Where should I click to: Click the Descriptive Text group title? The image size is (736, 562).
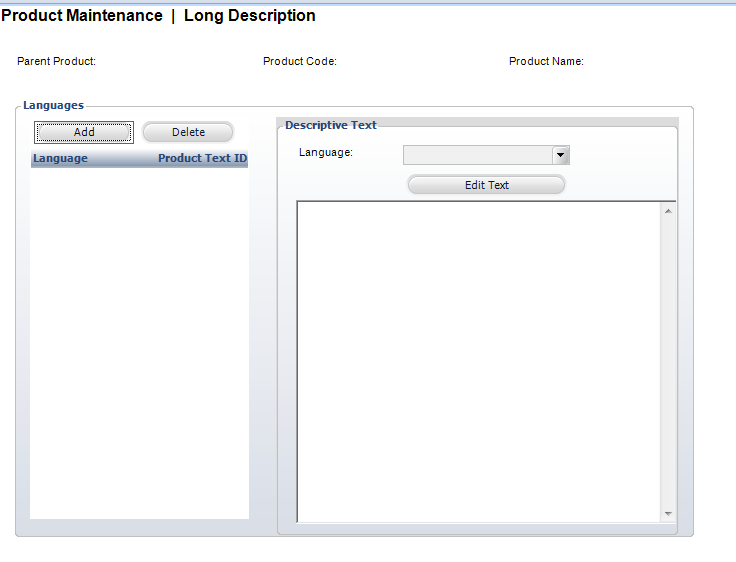pyautogui.click(x=331, y=125)
